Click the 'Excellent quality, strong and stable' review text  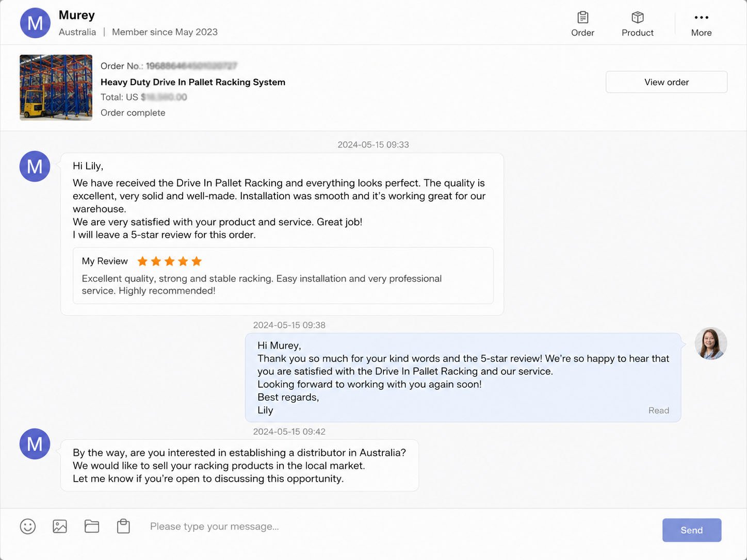[262, 285]
